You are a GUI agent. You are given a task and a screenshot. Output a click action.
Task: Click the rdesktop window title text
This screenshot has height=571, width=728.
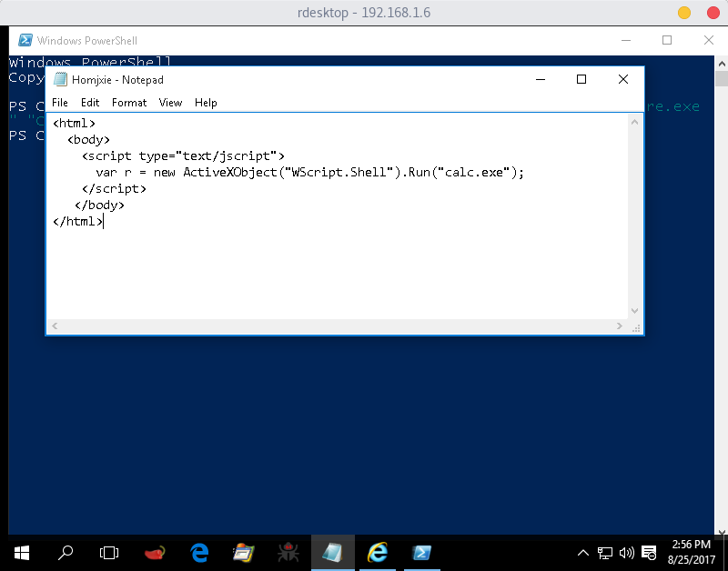click(364, 13)
